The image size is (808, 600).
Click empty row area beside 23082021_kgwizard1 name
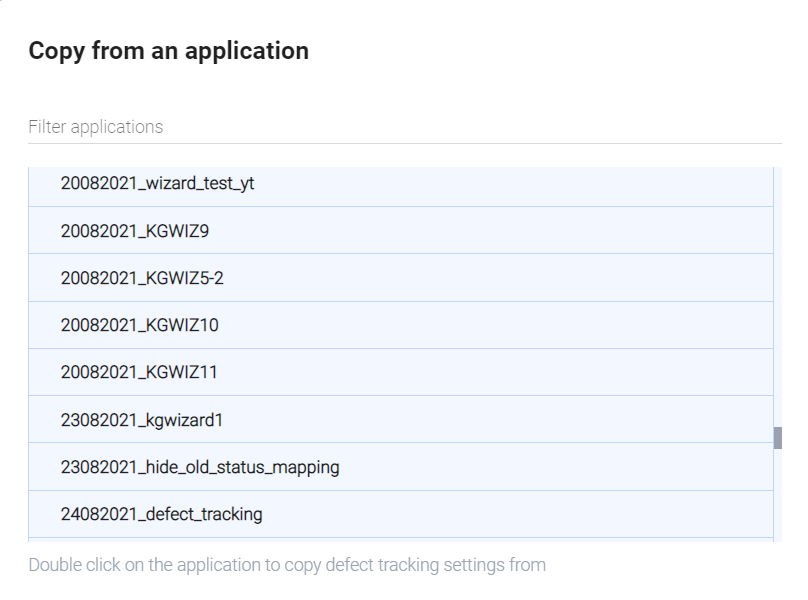click(x=500, y=420)
